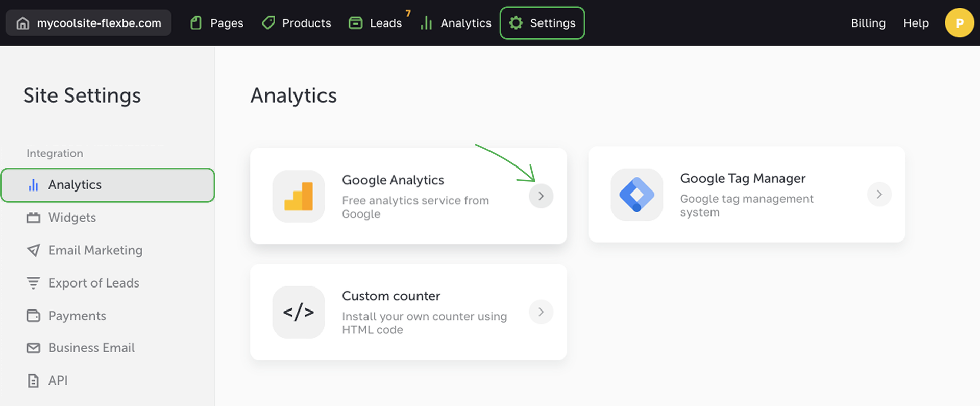Click the Help link
Viewport: 980px width, 406px height.
coord(916,23)
